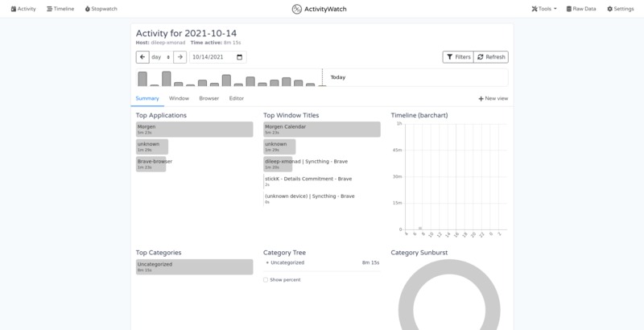Click the Morgen Calendar window title
The image size is (644, 330).
[321, 130]
